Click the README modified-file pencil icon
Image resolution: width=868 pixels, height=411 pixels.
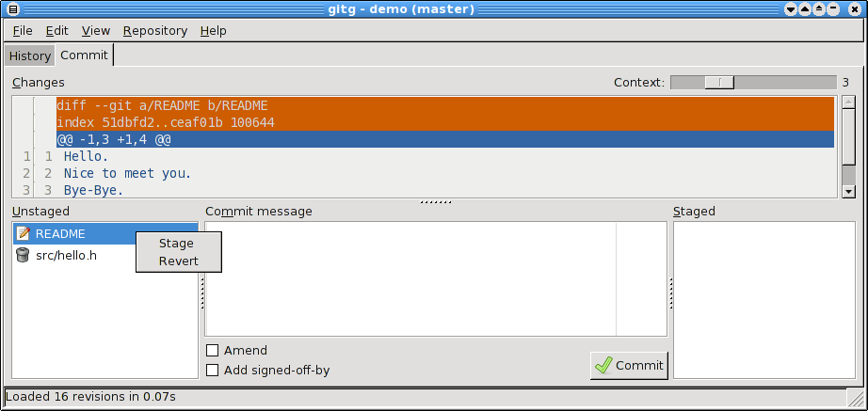pos(23,233)
